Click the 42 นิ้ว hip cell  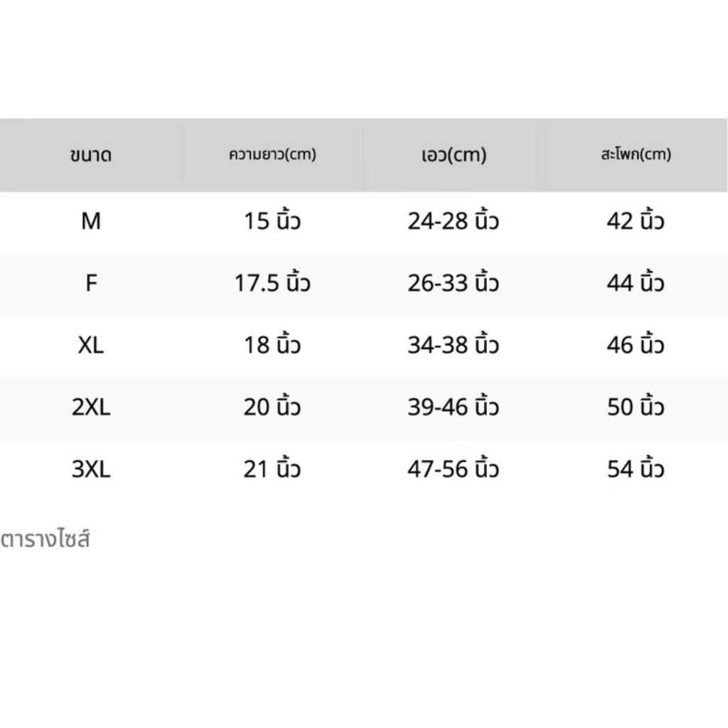(x=636, y=222)
